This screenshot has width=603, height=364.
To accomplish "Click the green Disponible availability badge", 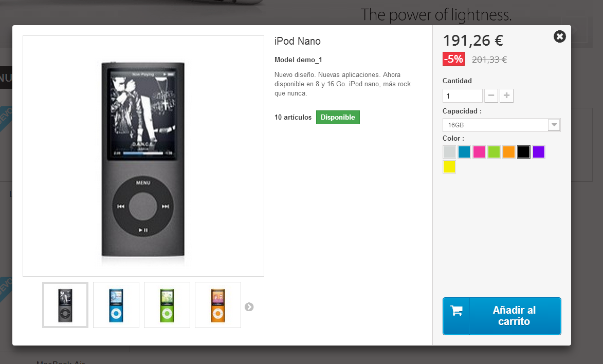I will [338, 117].
